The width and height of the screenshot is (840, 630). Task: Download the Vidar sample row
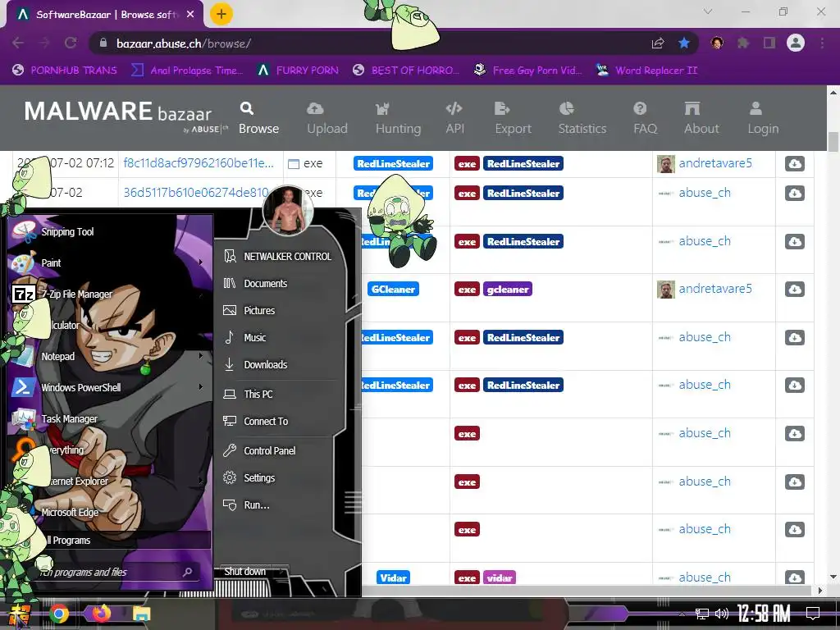click(794, 577)
